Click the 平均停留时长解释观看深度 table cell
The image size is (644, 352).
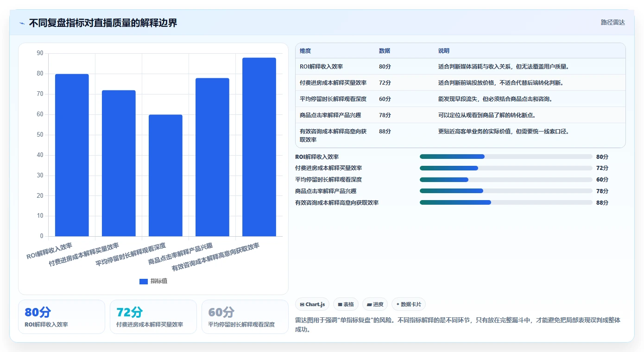click(x=333, y=99)
